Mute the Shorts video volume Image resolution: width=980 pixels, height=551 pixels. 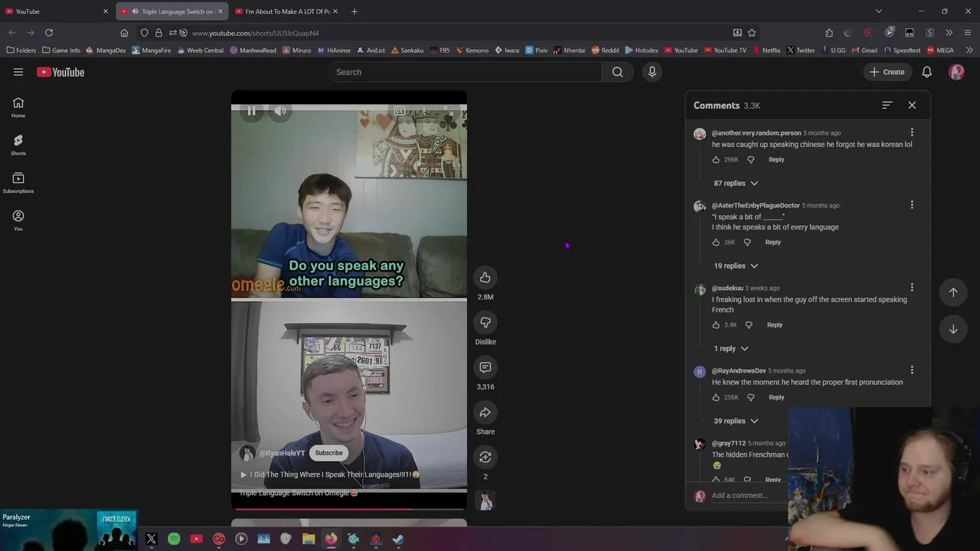pyautogui.click(x=280, y=111)
